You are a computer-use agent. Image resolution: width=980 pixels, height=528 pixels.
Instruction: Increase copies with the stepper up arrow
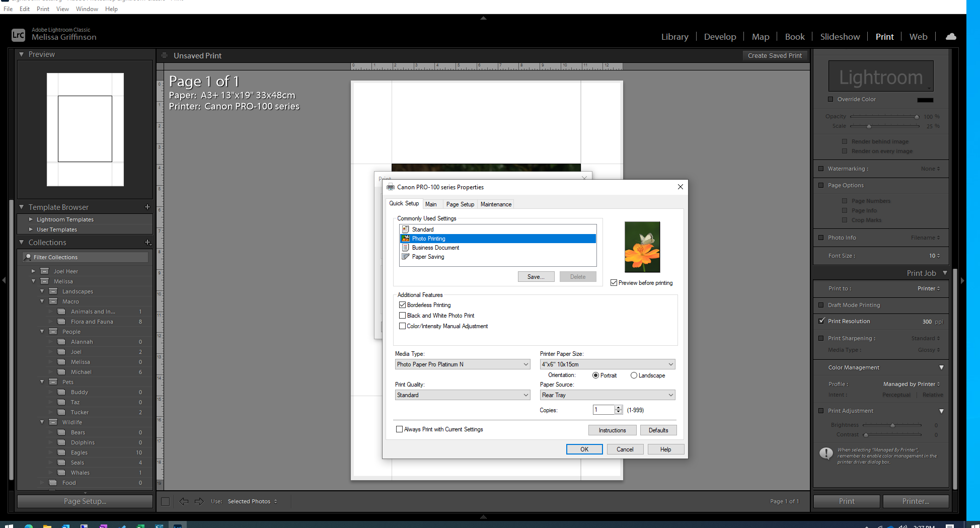619,407
